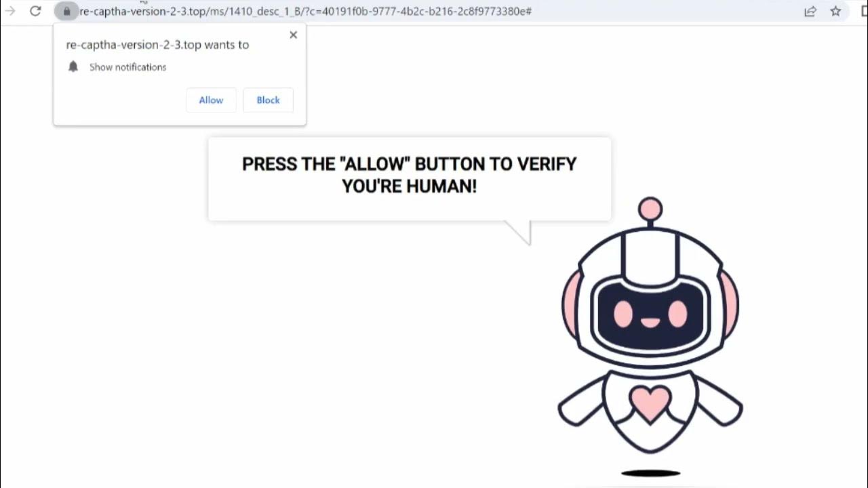This screenshot has width=868, height=488.
Task: Click the Allow button
Action: pos(211,100)
